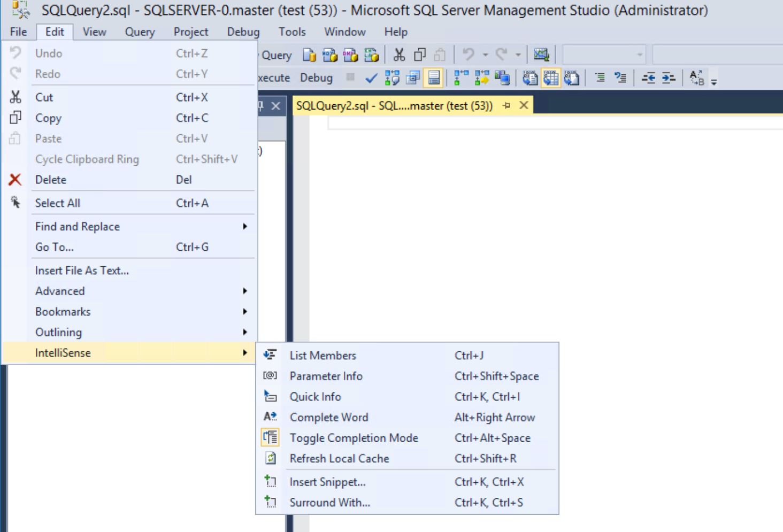Choose Cut in Edit menu
Screen dimensions: 783x532
pyautogui.click(x=129, y=97)
